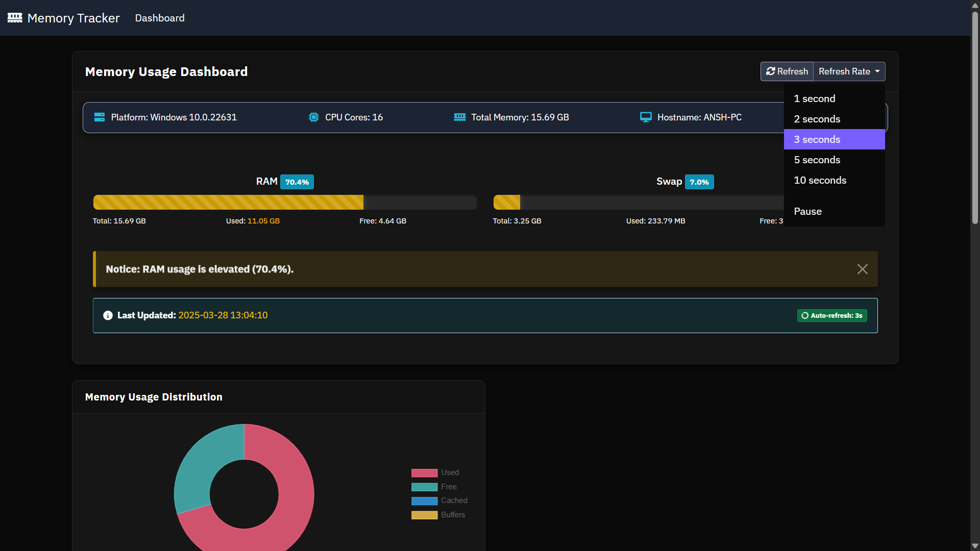
Task: Open the Dashboard navigation link
Action: [160, 18]
